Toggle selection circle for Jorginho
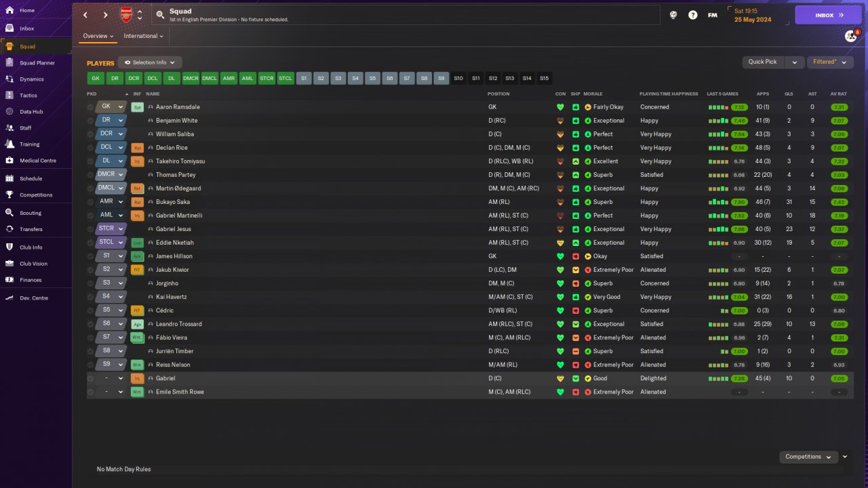This screenshot has height=488, width=868. coord(90,283)
